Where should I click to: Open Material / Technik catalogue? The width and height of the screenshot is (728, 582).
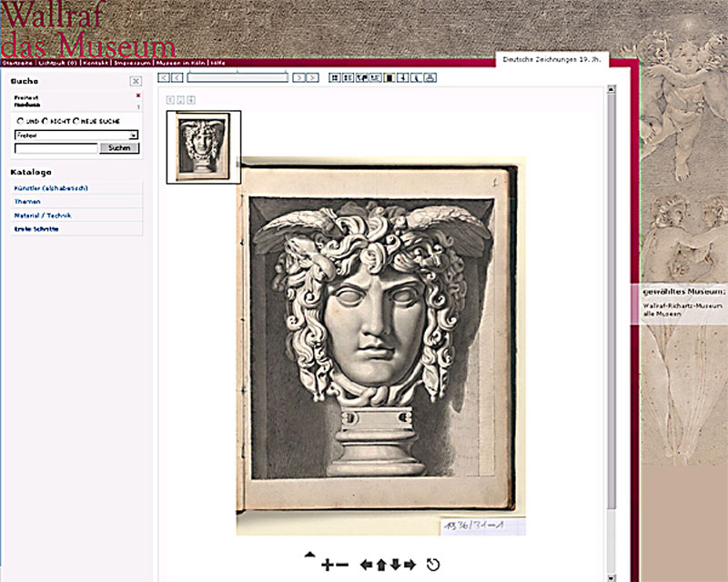tap(43, 216)
